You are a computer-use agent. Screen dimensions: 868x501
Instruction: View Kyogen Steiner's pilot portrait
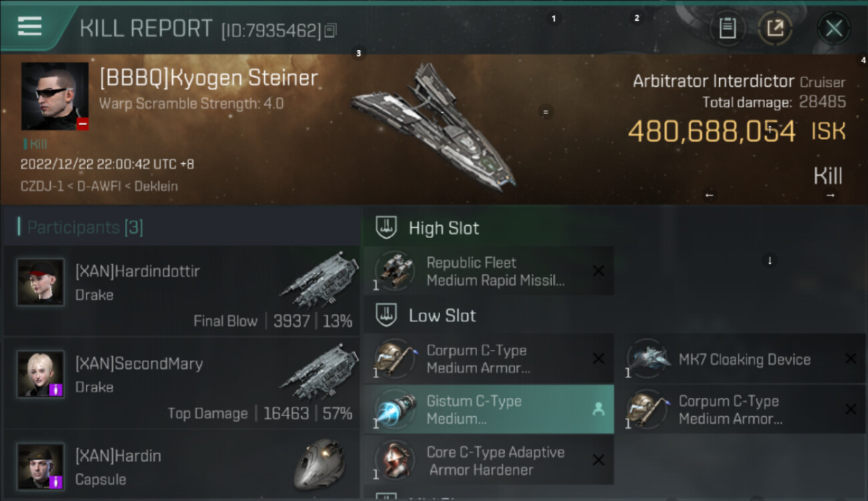tap(55, 96)
